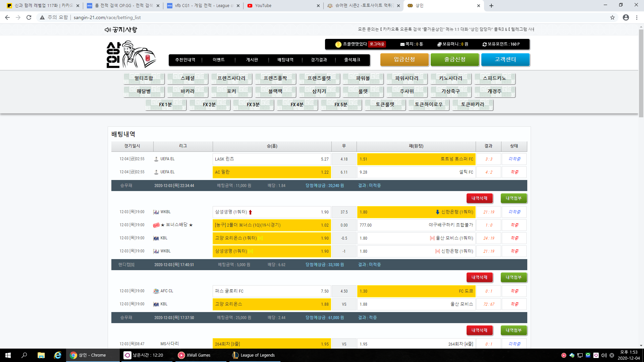Image resolution: width=644 pixels, height=362 pixels.
Task: Click the 상인 merchant logo image
Action: (x=131, y=55)
